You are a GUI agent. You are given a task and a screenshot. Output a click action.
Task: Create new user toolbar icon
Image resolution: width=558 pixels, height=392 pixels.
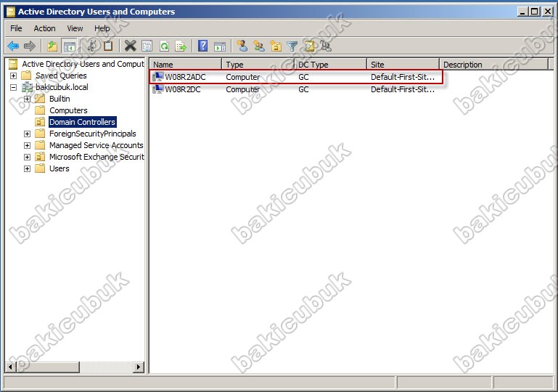(242, 46)
